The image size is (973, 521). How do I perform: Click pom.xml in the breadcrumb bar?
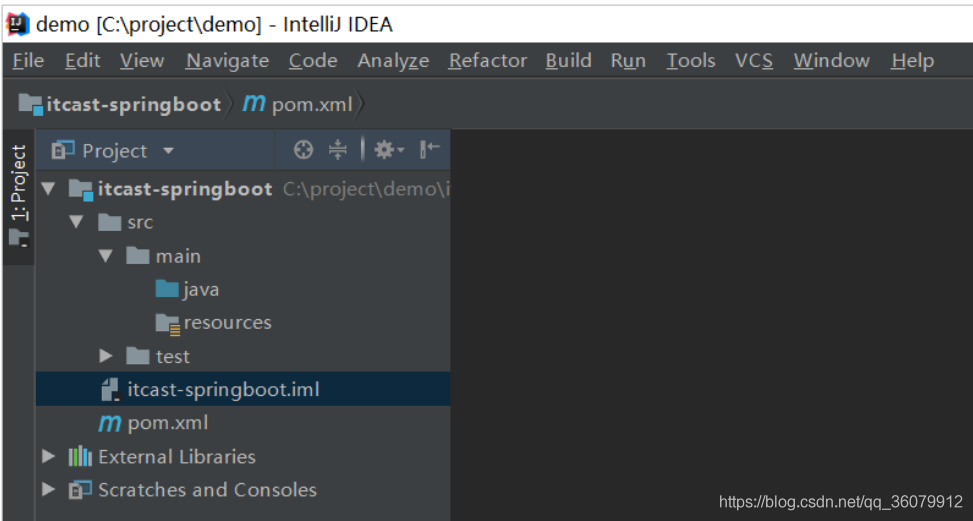click(312, 104)
